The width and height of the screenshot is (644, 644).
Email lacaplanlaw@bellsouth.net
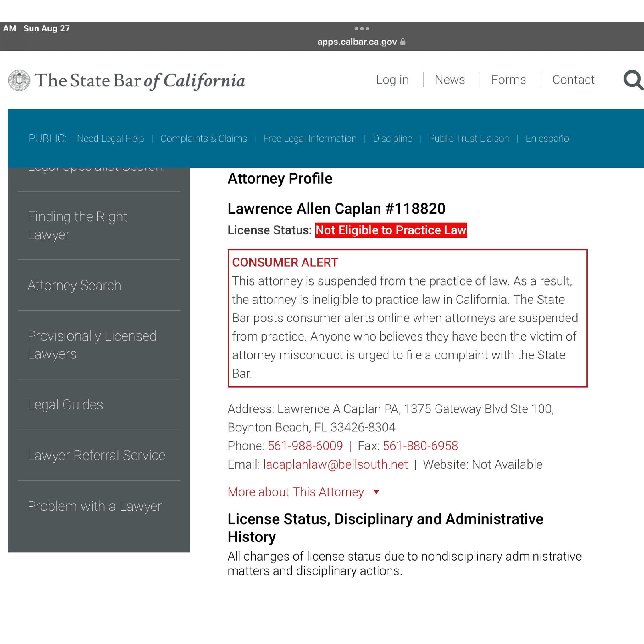pyautogui.click(x=335, y=464)
